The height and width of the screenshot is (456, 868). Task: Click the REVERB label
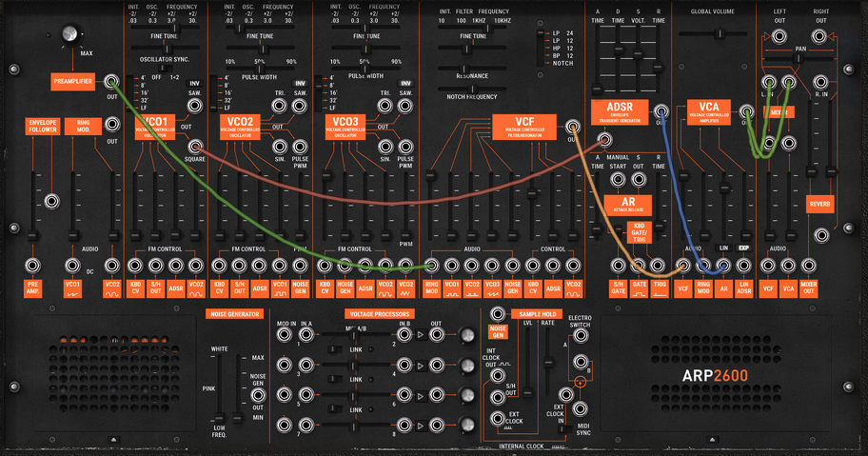(x=819, y=205)
